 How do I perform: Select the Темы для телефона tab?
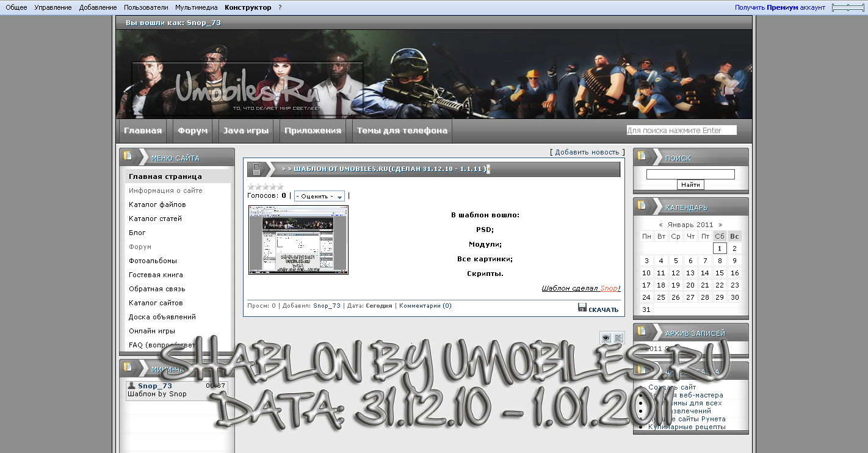[x=402, y=131]
